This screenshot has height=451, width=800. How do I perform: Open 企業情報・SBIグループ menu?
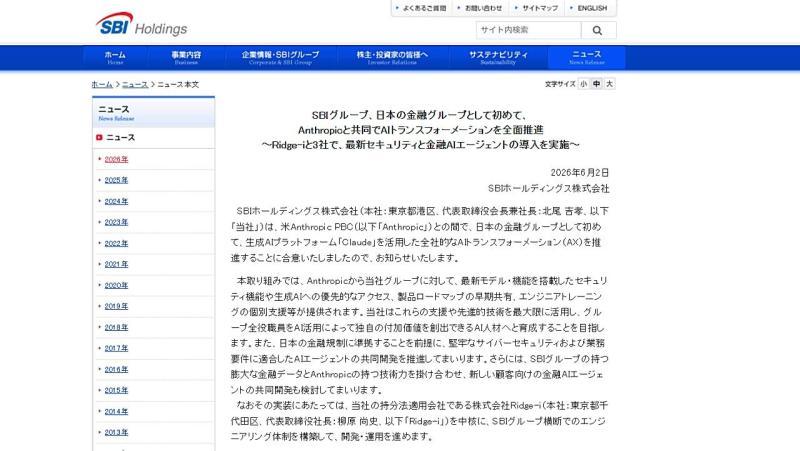[x=280, y=57]
